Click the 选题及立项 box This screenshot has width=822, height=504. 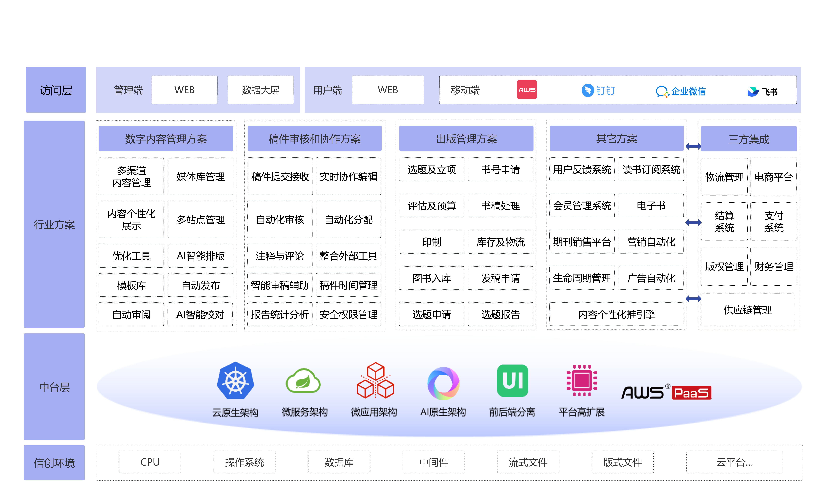pos(432,169)
